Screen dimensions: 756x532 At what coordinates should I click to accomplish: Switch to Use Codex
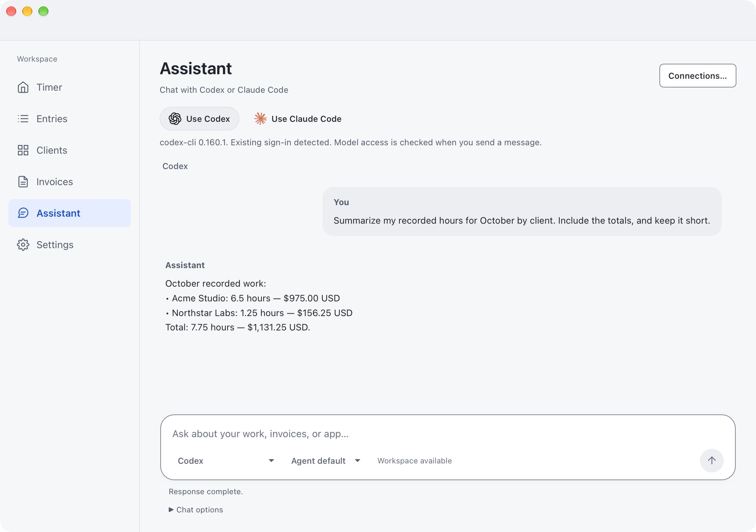coord(199,119)
